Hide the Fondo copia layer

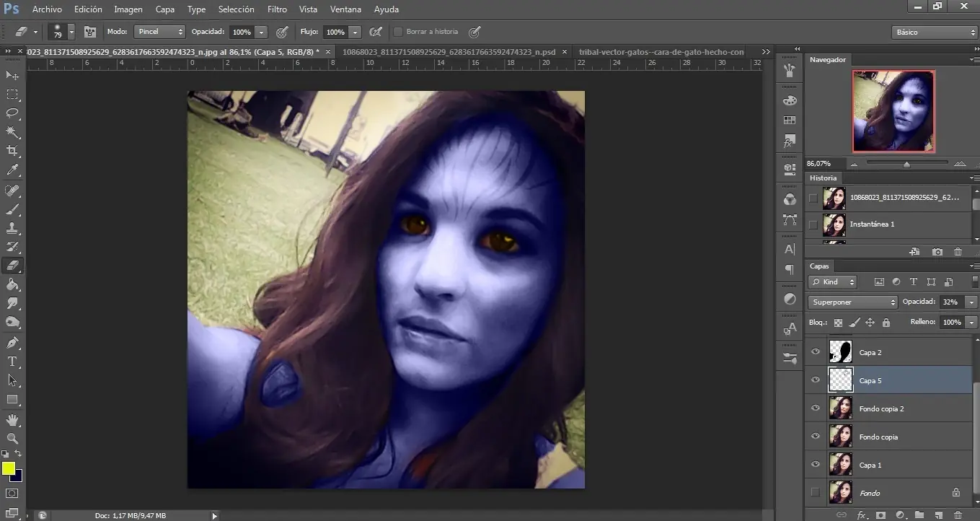[x=816, y=437]
